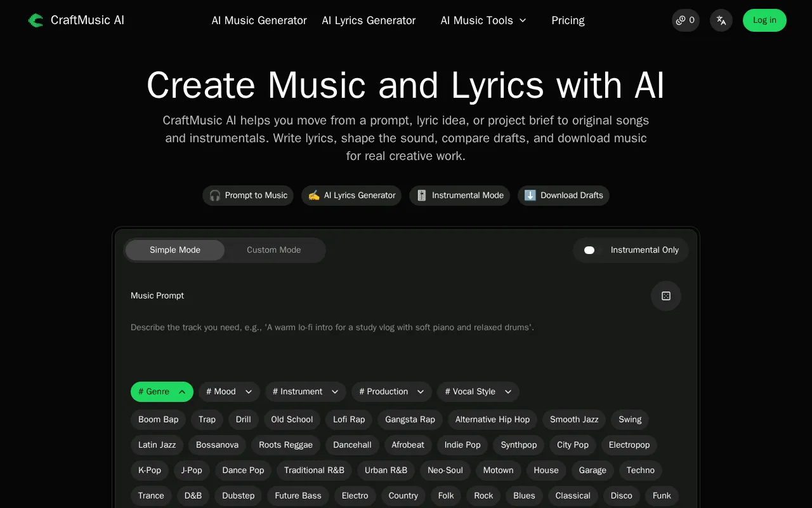Collapse the # Genre tag dropdown
The height and width of the screenshot is (508, 812).
point(162,392)
